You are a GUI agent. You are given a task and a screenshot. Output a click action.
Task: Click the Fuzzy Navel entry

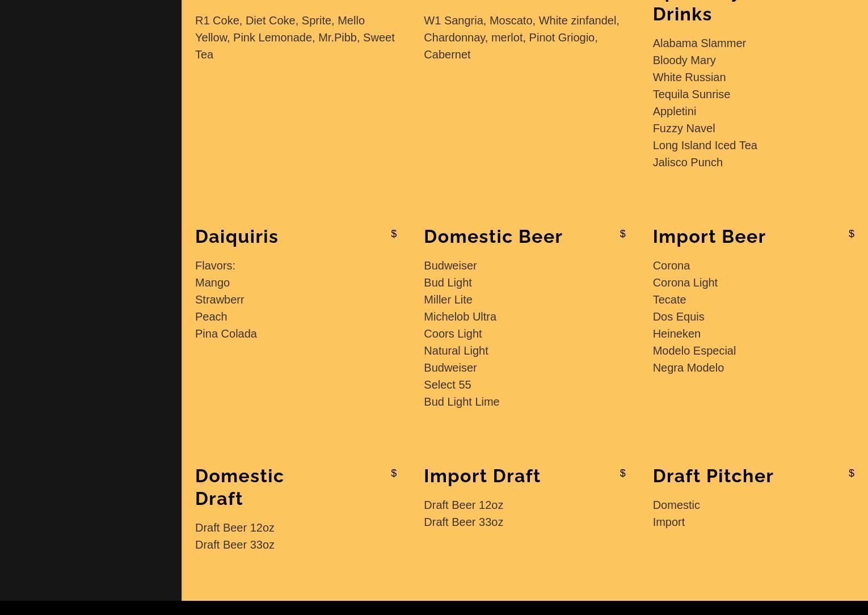(x=684, y=128)
